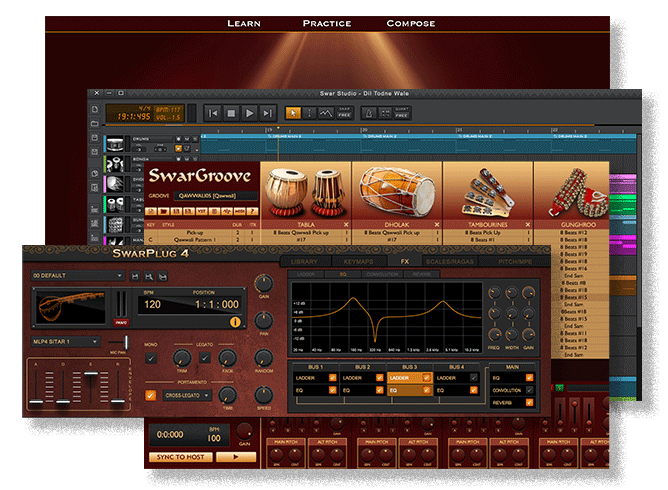Open the Convolution FX sub-tab in SwarPlug
This screenshot has height=490, width=668.
(x=382, y=274)
